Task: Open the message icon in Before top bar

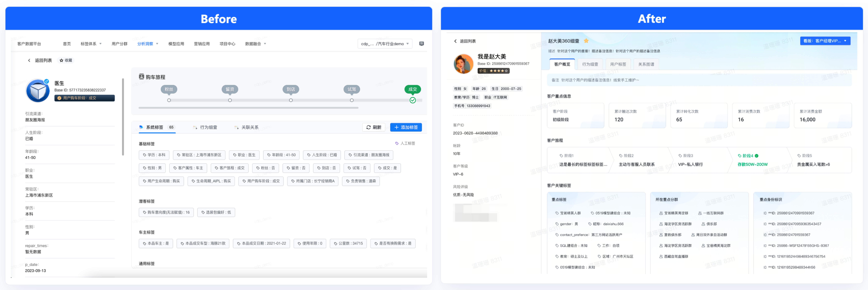Action: 421,44
